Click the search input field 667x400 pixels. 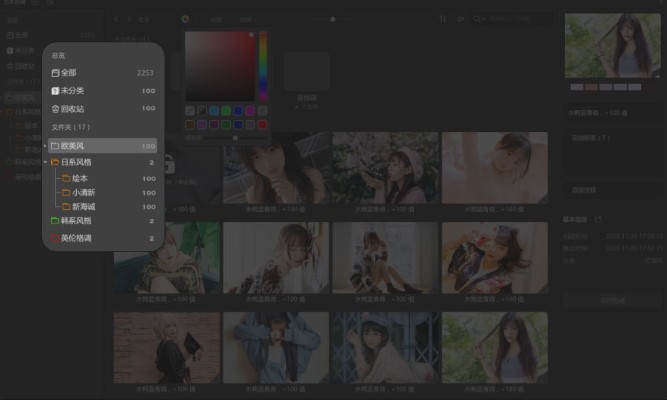click(518, 18)
